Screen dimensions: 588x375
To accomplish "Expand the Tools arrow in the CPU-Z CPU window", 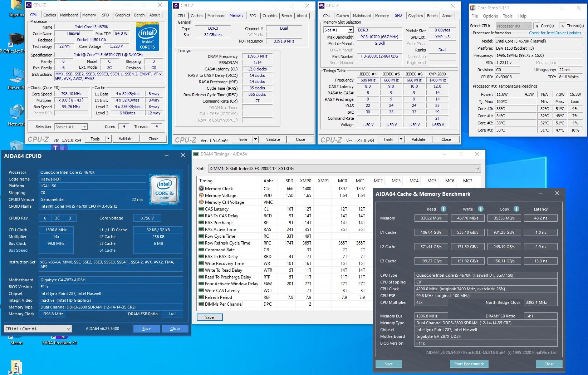I will pyautogui.click(x=108, y=139).
